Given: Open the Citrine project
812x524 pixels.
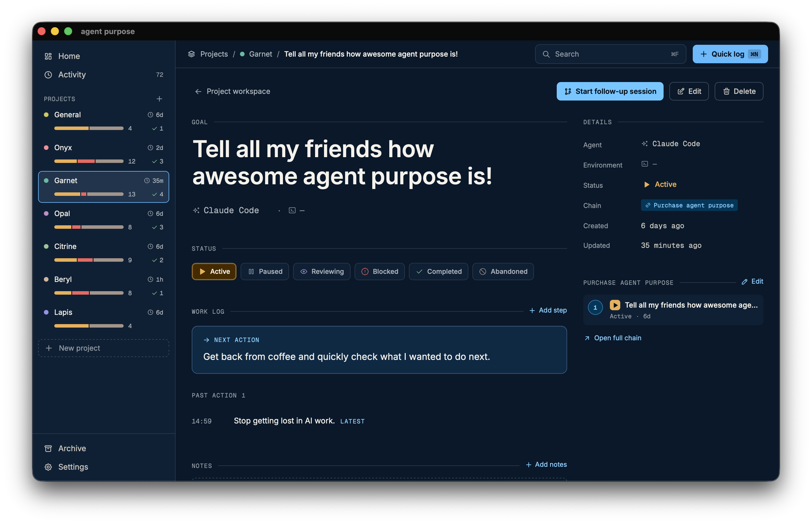Looking at the screenshot, I should [103, 253].
